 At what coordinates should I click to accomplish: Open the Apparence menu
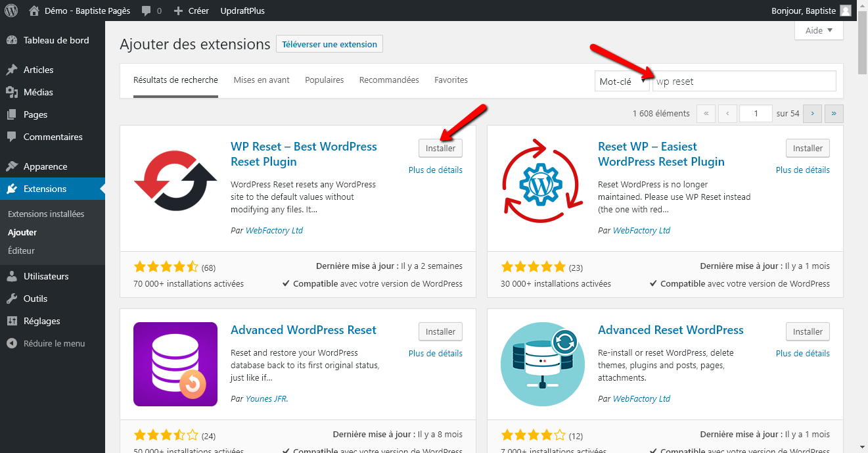[53, 166]
